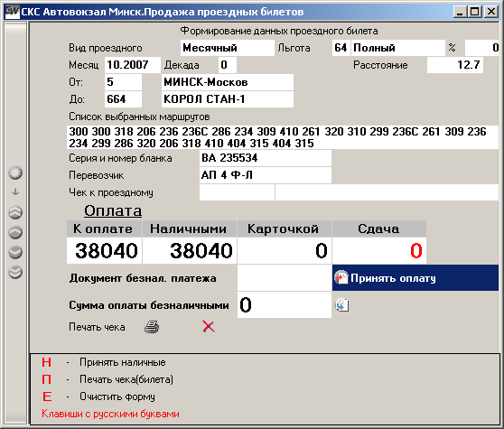Click the Серия и номер бланка field
The image size is (504, 429).
(x=266, y=158)
